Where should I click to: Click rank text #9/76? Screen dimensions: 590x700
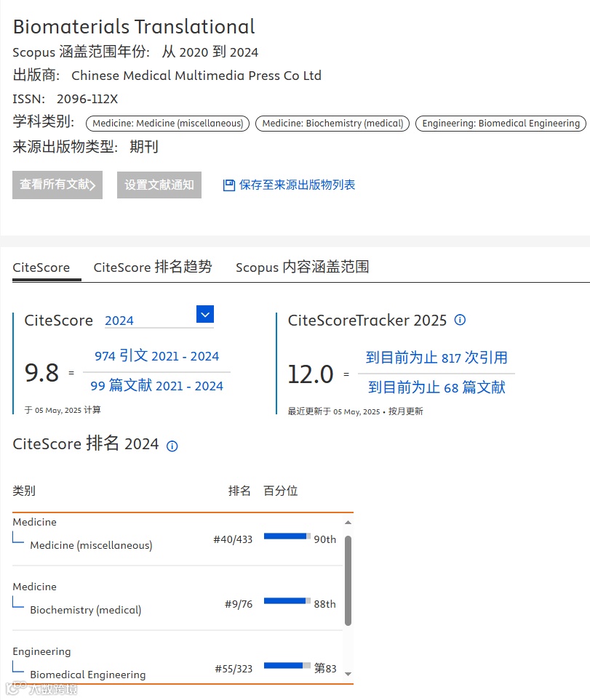(239, 604)
